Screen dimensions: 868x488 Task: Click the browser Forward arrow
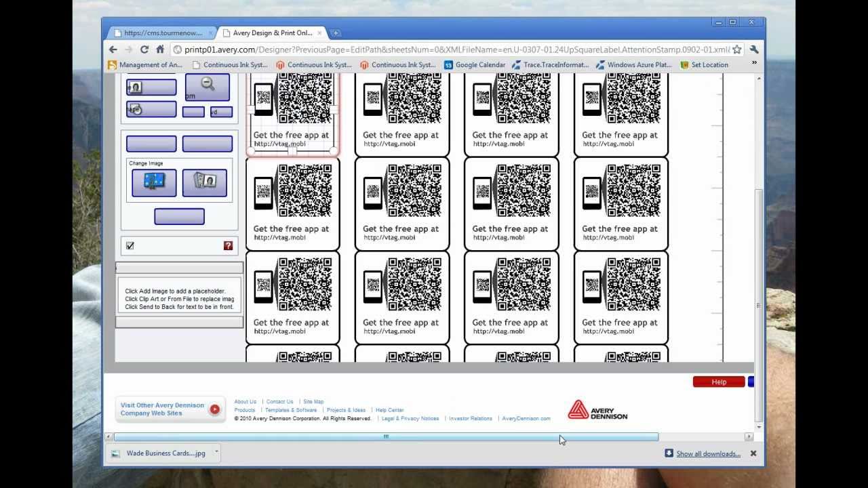128,49
